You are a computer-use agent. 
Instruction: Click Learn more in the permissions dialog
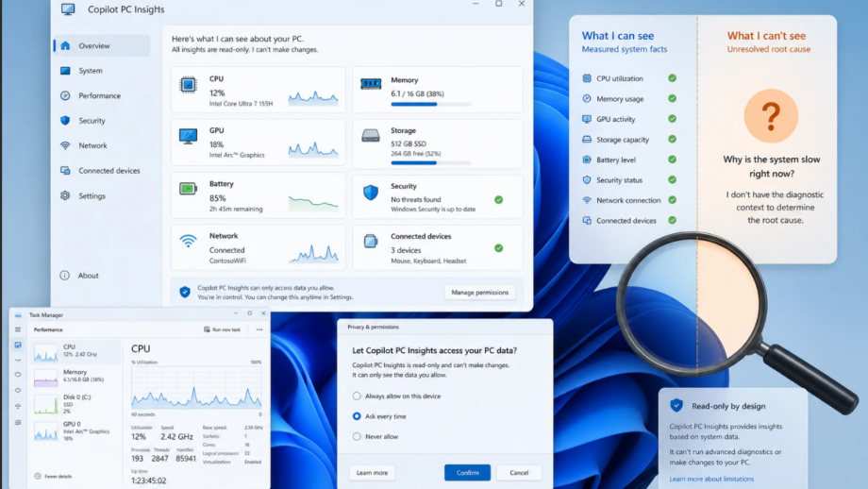[x=372, y=472]
